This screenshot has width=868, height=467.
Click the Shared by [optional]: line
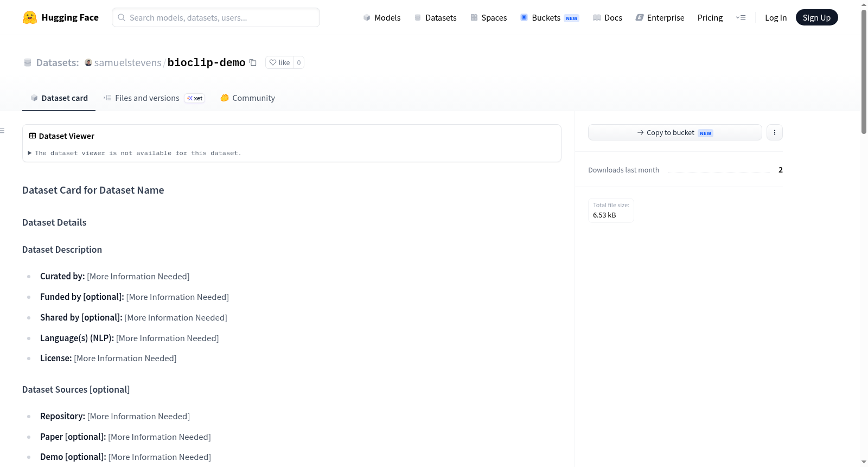133,317
